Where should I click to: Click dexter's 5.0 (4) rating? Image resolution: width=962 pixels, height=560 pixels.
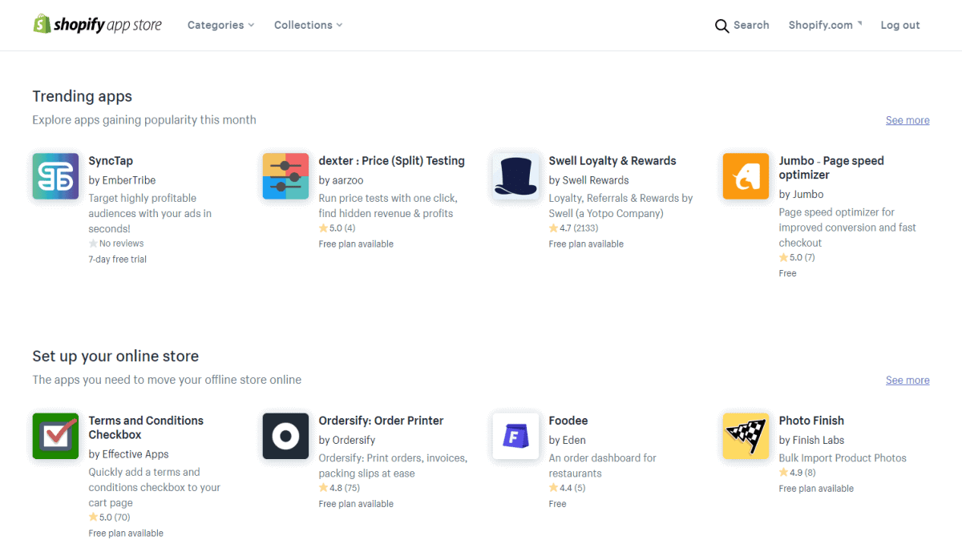coord(337,228)
